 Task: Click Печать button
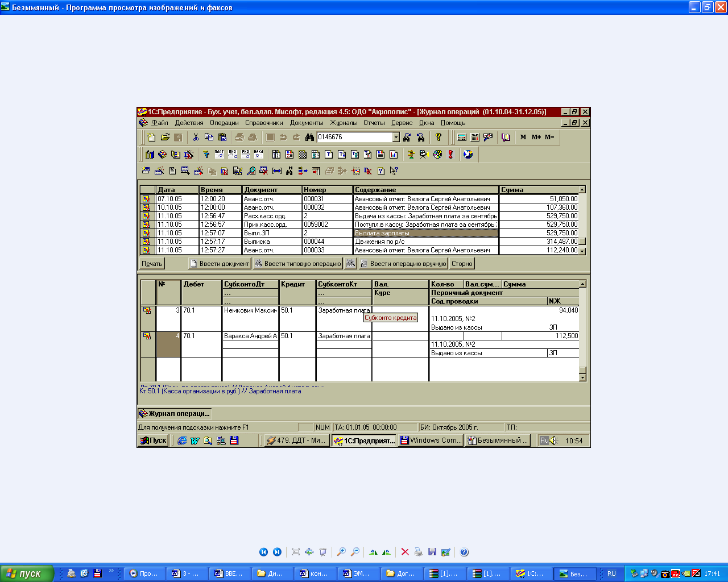tap(152, 264)
